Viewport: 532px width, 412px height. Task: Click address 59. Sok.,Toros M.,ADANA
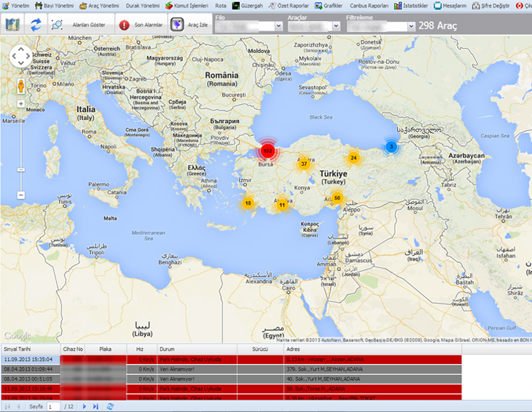(x=316, y=389)
